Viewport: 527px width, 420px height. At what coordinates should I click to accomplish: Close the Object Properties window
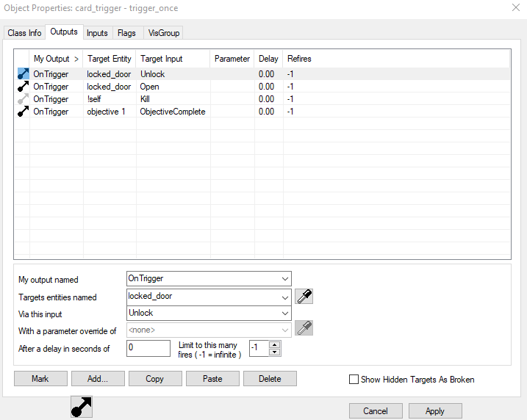pyautogui.click(x=516, y=7)
